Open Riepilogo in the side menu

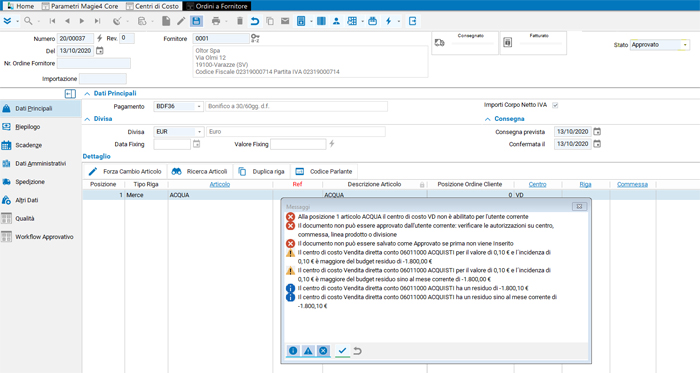coord(28,127)
